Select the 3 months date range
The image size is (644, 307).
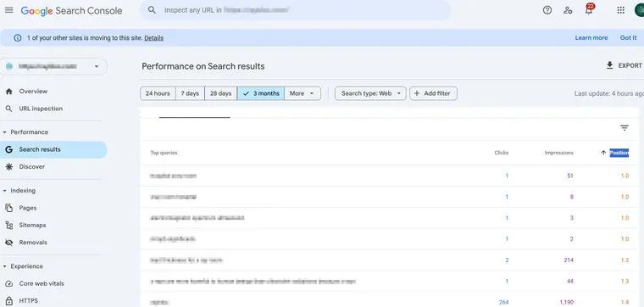pos(261,93)
